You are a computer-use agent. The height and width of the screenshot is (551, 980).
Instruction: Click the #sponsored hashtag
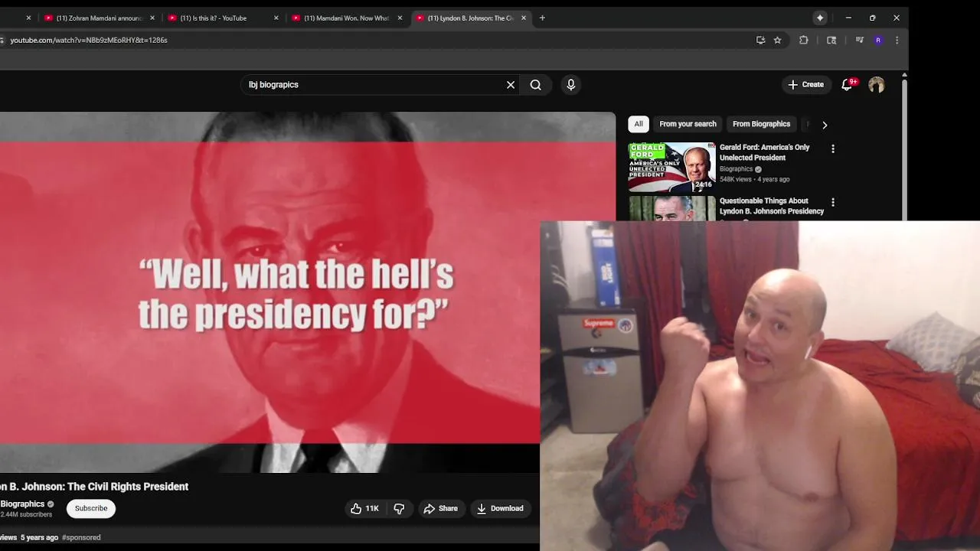[x=81, y=537]
